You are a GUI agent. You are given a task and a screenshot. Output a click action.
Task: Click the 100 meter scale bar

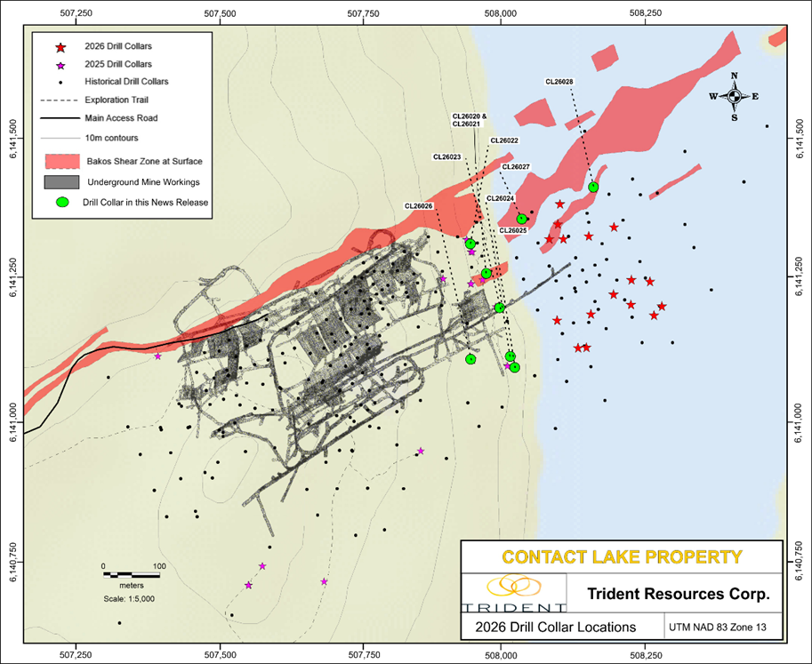coord(132,575)
